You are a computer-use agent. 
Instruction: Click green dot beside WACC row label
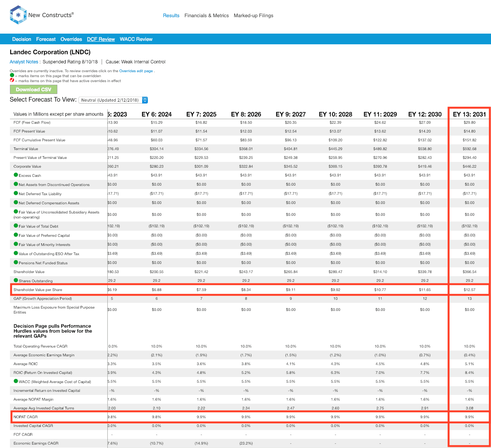tap(16, 382)
